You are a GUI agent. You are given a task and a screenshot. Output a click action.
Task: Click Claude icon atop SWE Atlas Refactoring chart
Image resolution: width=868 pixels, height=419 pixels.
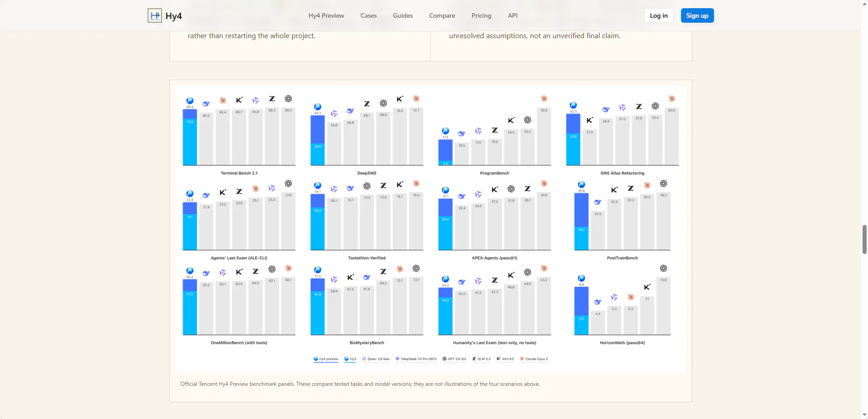(x=672, y=99)
